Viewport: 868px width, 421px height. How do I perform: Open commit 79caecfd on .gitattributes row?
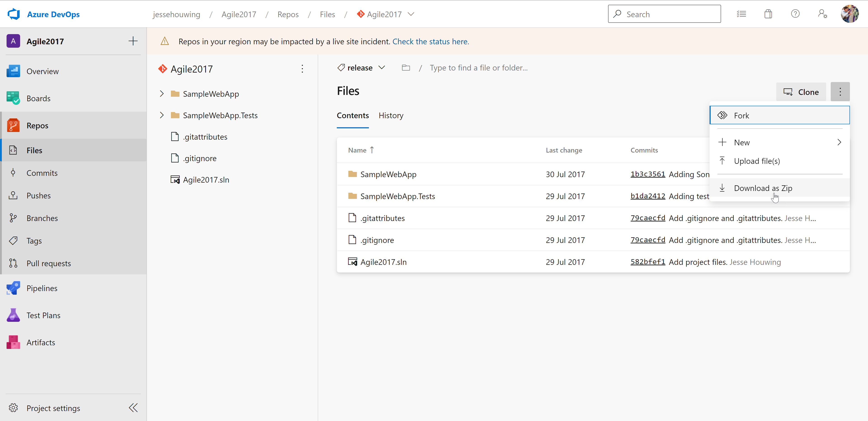click(x=648, y=218)
